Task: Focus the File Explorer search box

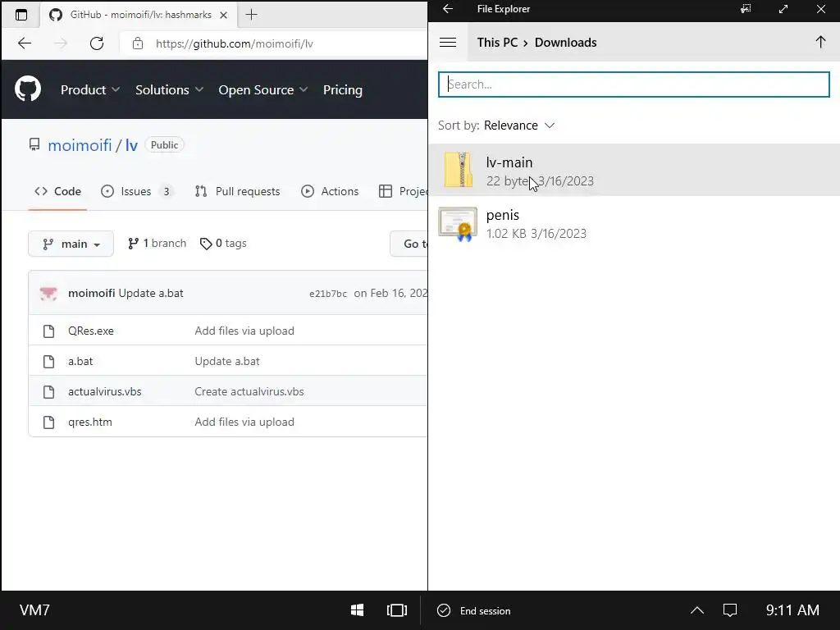Action: pos(634,84)
